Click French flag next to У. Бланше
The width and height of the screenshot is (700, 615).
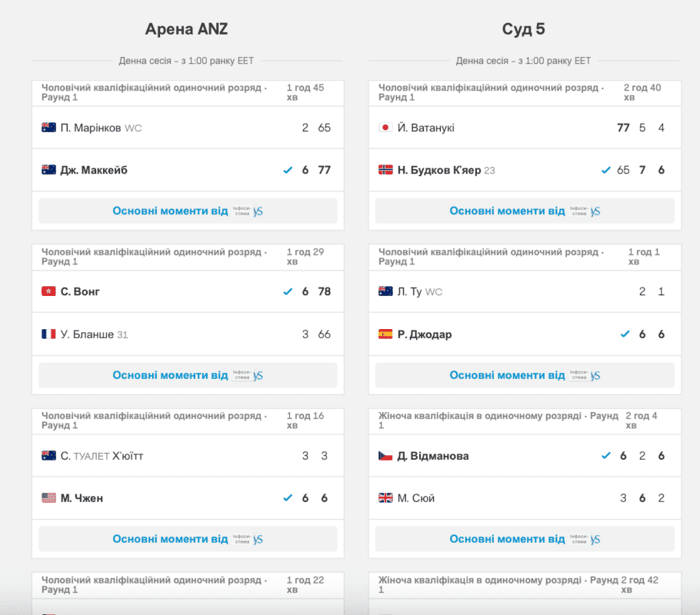[x=48, y=334]
